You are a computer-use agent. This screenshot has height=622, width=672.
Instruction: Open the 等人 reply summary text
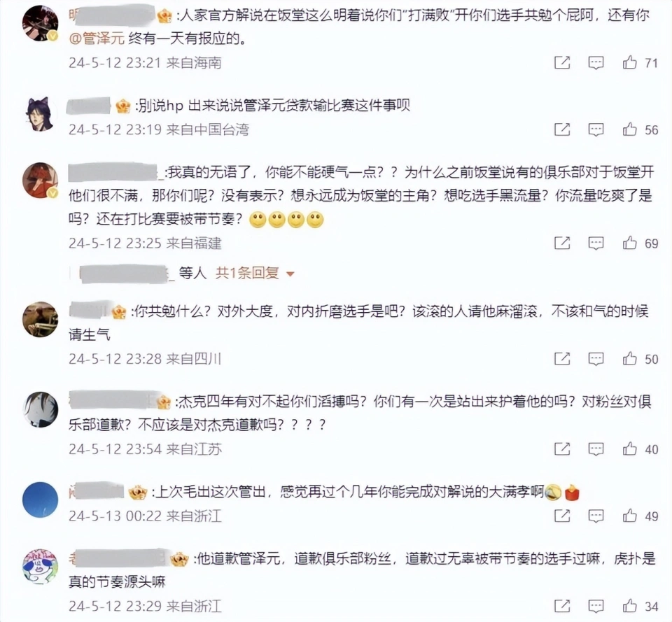point(192,273)
